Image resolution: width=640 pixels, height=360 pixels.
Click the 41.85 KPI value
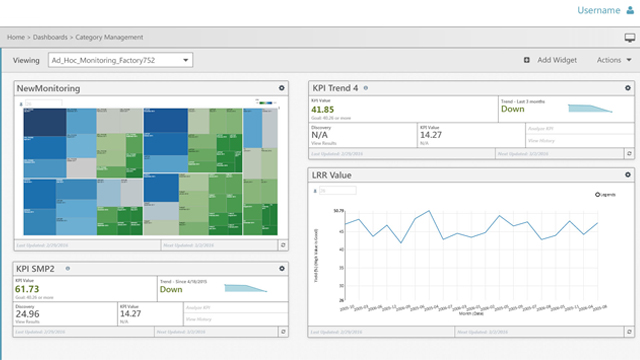322,109
